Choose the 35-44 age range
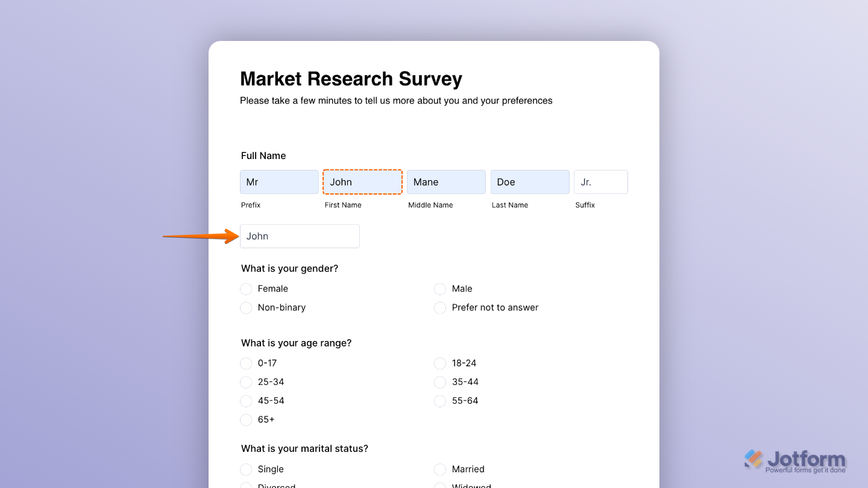Screen dimensions: 868x488 439,382
